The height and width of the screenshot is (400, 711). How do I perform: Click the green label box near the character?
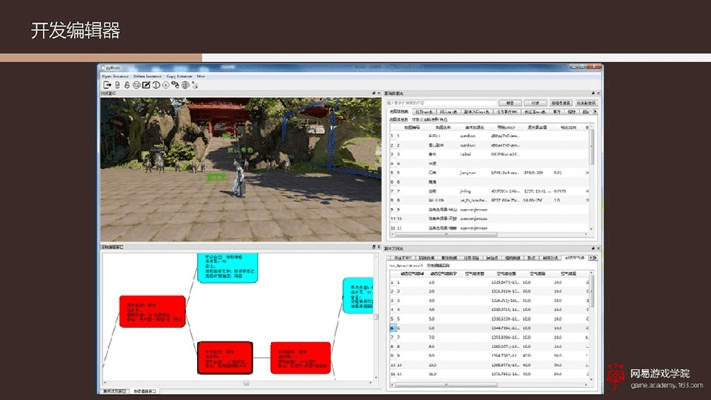pos(217,178)
